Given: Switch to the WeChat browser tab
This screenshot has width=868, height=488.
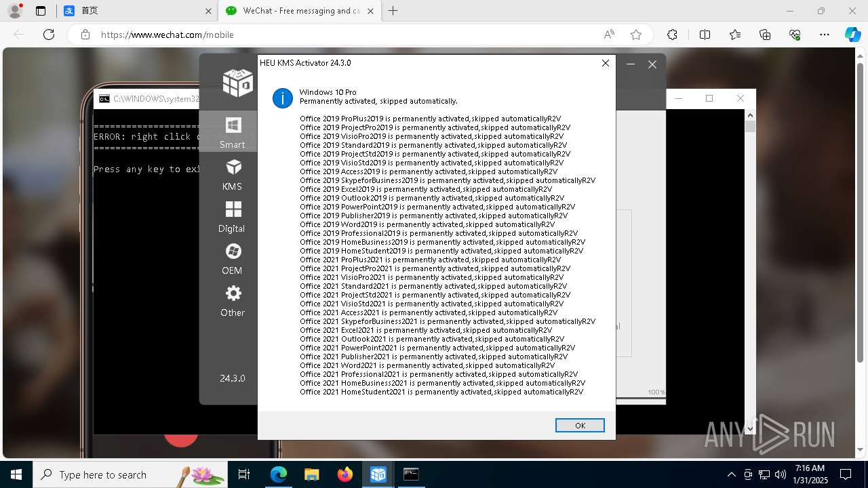Looking at the screenshot, I should pos(298,11).
